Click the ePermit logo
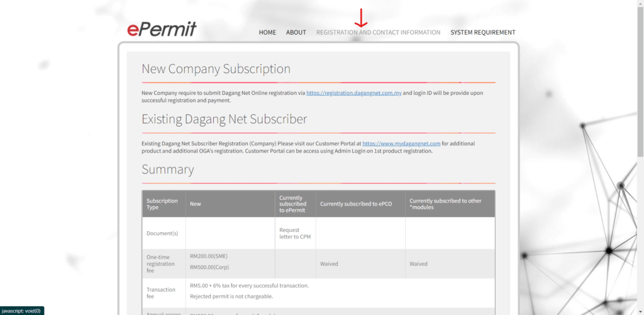Viewport: 644px width, 315px height. 162,29
